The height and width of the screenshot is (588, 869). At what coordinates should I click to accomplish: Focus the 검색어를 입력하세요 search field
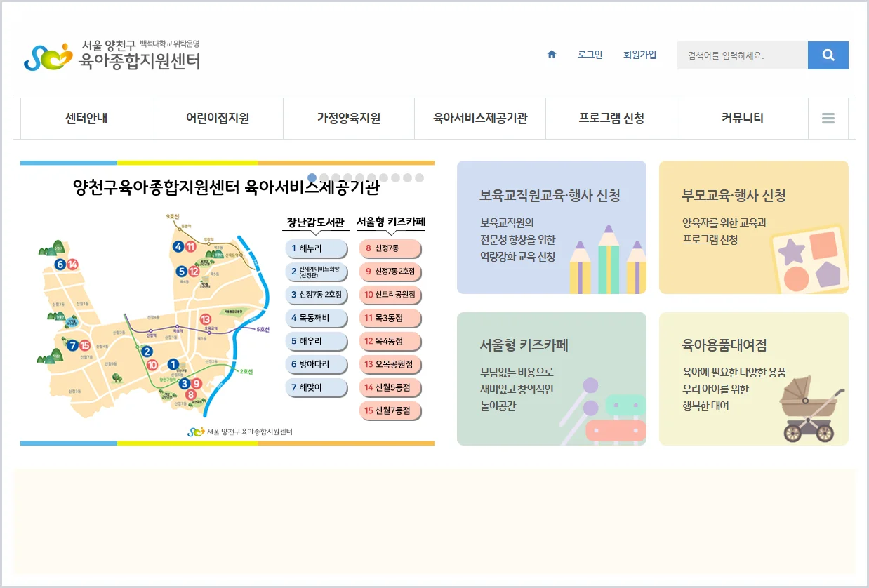coord(743,55)
